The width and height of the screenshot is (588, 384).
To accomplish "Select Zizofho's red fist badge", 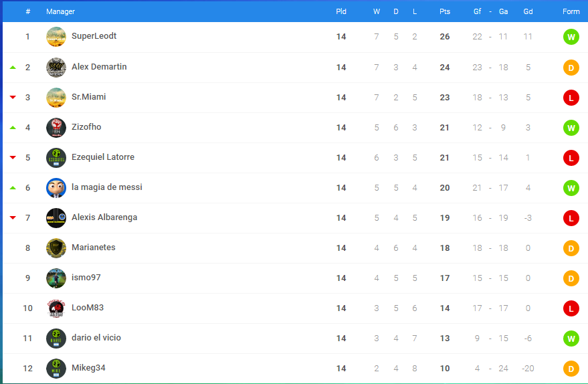I will (x=56, y=128).
